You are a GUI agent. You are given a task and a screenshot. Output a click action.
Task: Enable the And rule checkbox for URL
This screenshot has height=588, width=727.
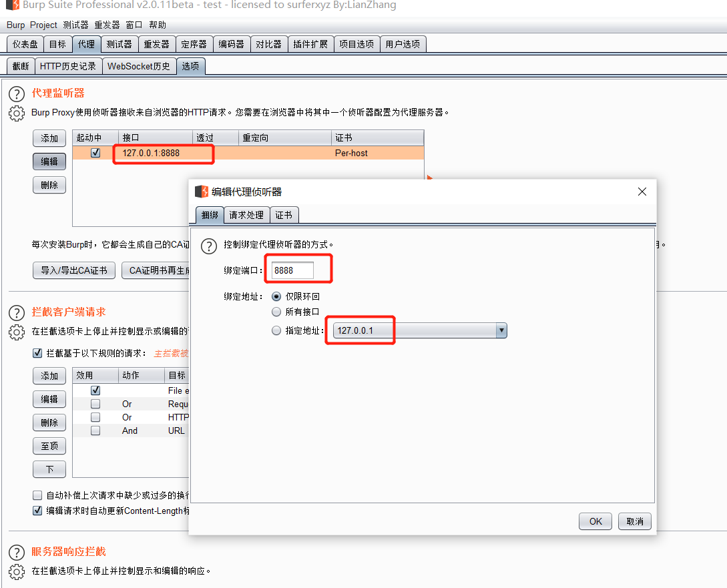[x=95, y=430]
